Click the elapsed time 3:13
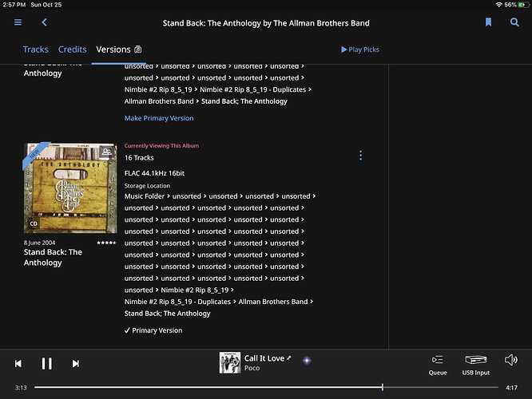The height and width of the screenshot is (399, 532). (x=21, y=388)
